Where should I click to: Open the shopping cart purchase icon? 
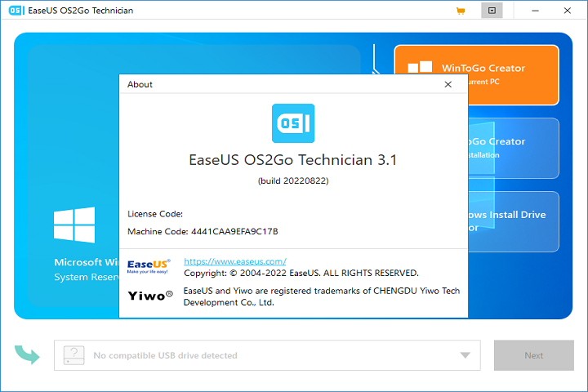(x=461, y=11)
